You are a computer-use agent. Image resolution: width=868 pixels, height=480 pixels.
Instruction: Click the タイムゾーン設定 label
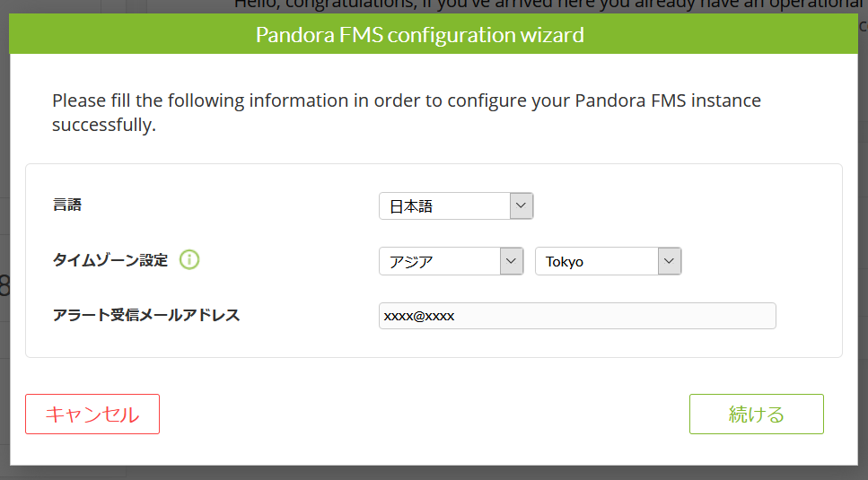(110, 260)
